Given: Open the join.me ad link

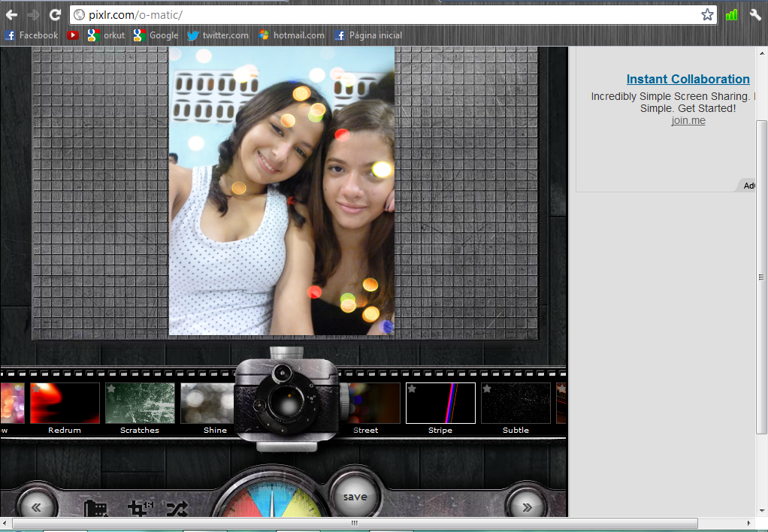Looking at the screenshot, I should (688, 120).
